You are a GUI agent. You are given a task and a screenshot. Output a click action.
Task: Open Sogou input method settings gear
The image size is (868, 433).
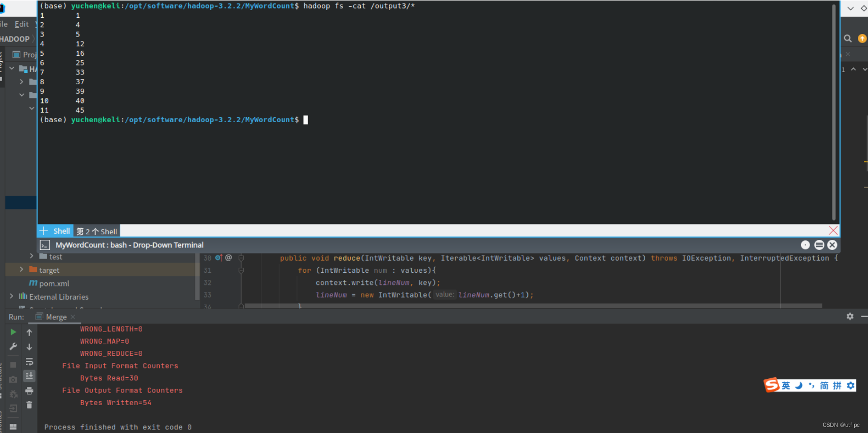tap(850, 386)
